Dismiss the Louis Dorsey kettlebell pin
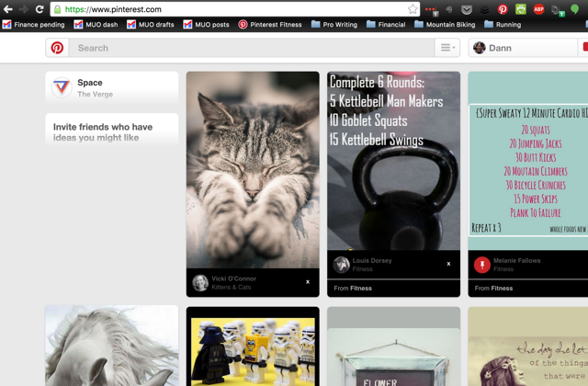Image resolution: width=588 pixels, height=386 pixels. (448, 264)
